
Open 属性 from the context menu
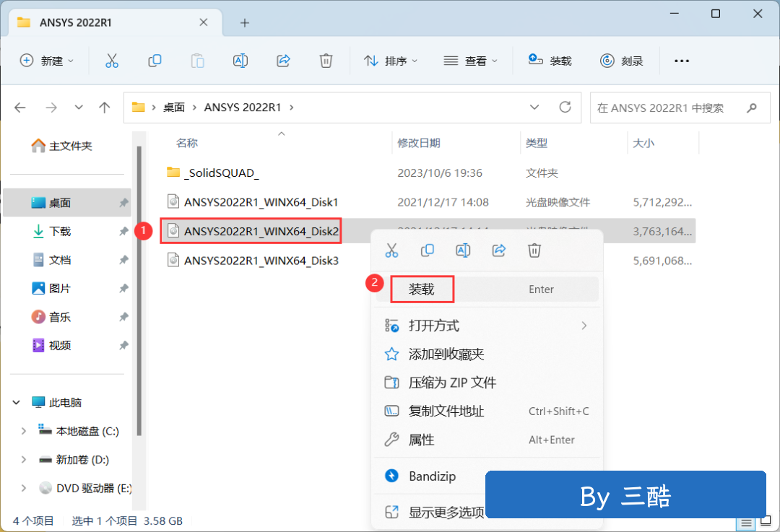pyautogui.click(x=487, y=440)
